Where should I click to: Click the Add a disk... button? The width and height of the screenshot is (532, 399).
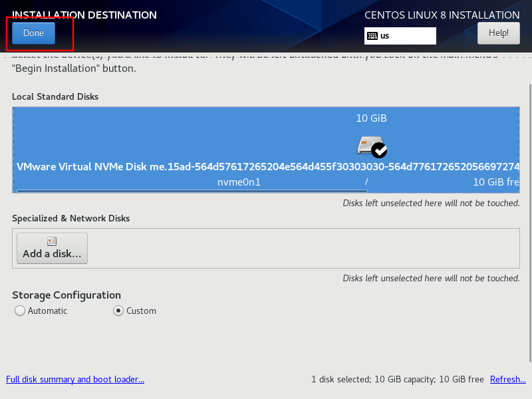[53, 248]
